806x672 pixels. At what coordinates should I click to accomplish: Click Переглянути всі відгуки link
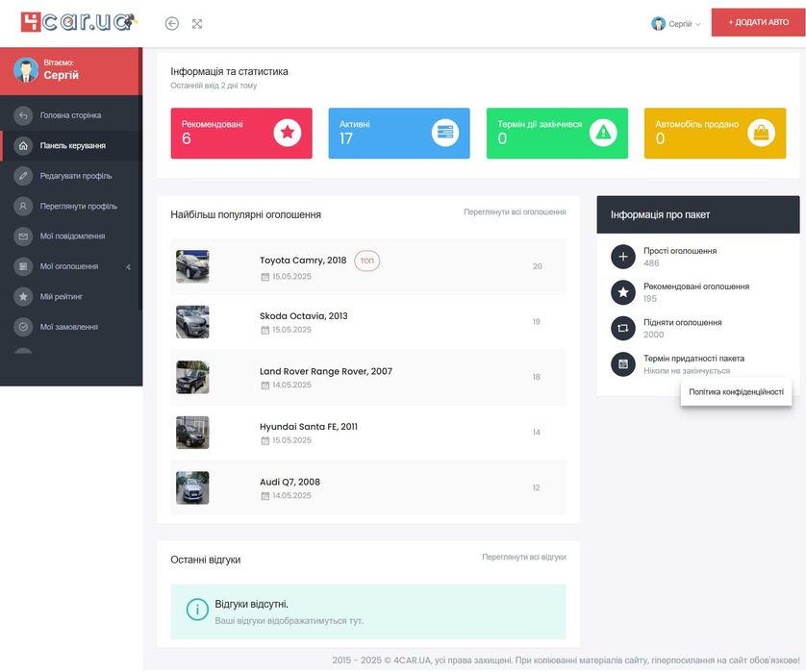tap(524, 557)
